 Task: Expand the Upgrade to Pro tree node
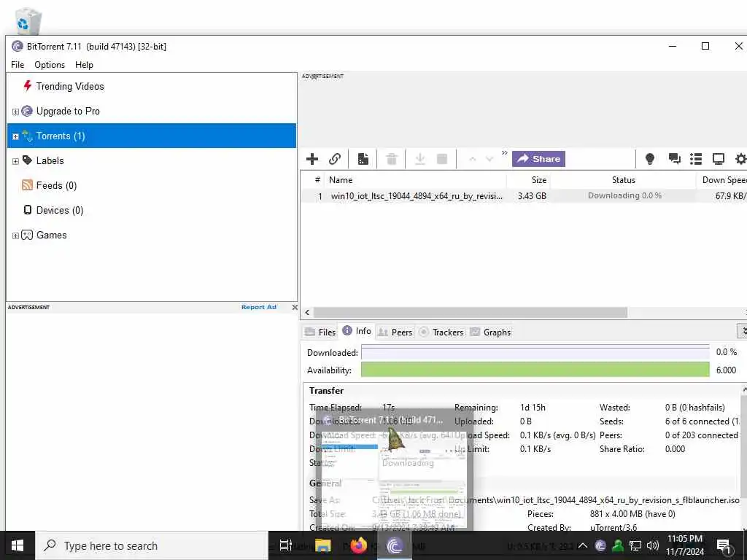[15, 112]
